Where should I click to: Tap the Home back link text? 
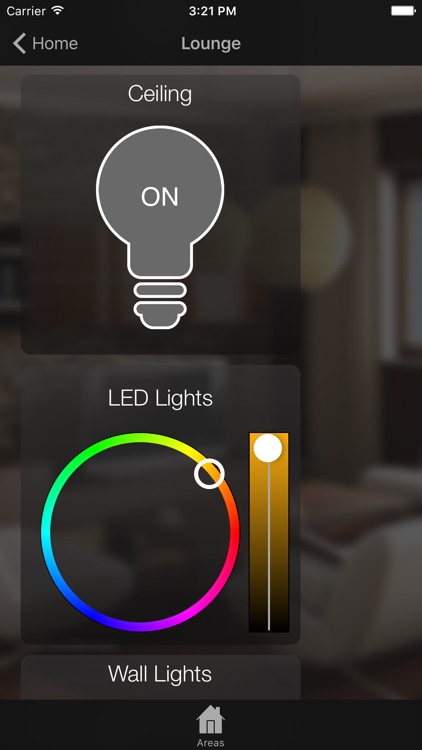click(x=55, y=44)
